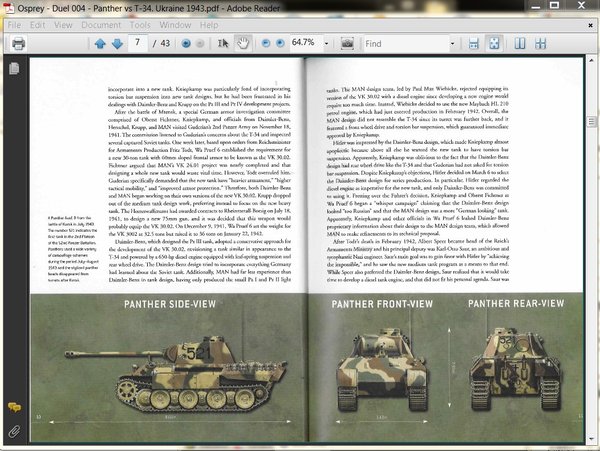Click the vertical scrollbar thumb
Image resolution: width=600 pixels, height=451 pixels.
(591, 122)
